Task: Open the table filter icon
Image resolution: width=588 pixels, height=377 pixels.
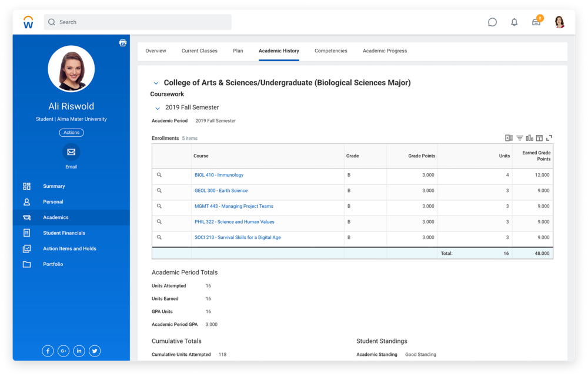Action: [519, 138]
